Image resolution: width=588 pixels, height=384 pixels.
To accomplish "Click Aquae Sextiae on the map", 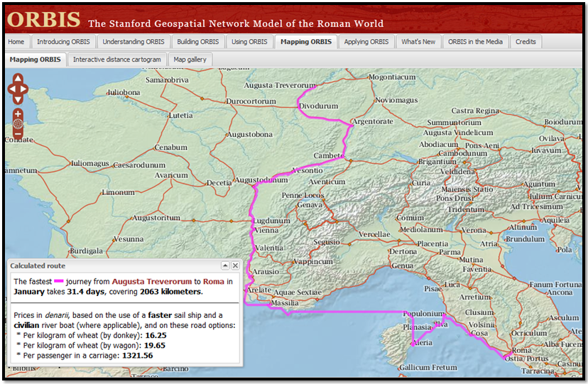I will 298,292.
